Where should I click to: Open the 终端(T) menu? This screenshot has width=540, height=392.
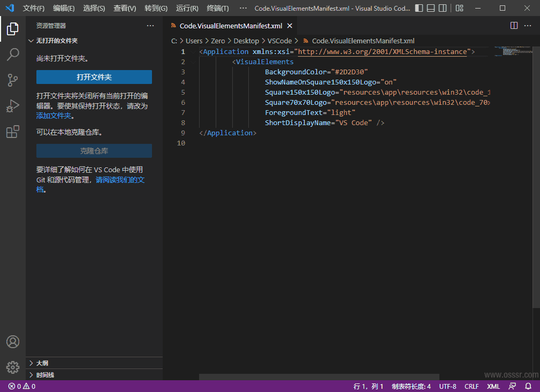[x=218, y=8]
